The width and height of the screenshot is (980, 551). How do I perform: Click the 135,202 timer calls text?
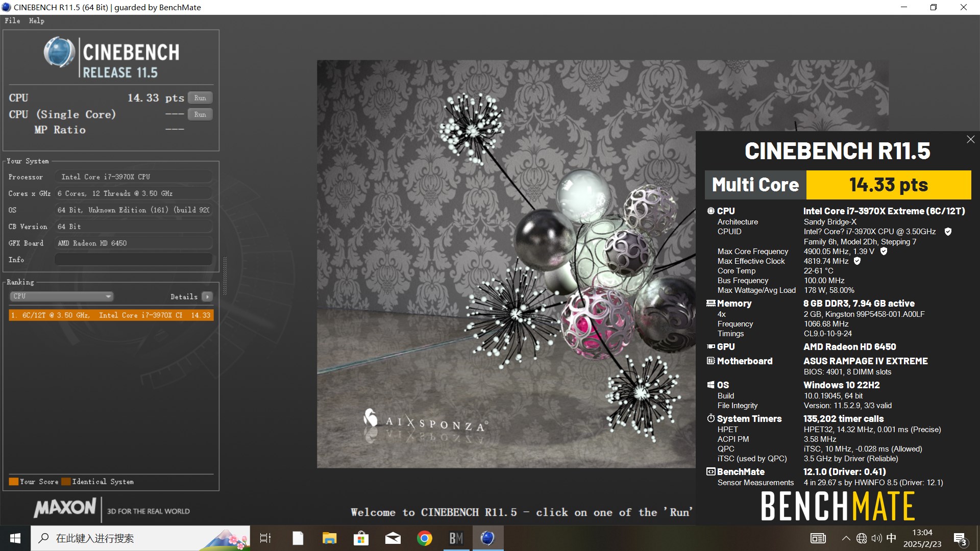[x=844, y=418]
